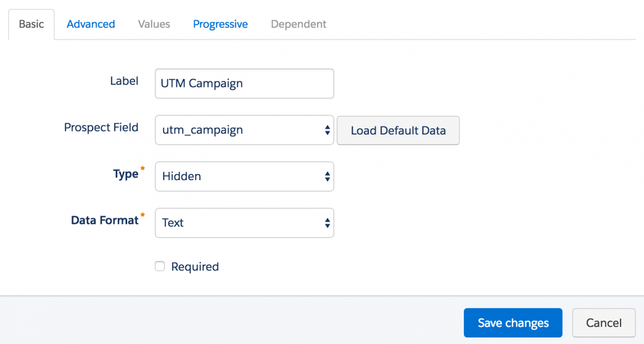644x344 pixels.
Task: Stay on the Basic tab
Action: click(x=31, y=24)
